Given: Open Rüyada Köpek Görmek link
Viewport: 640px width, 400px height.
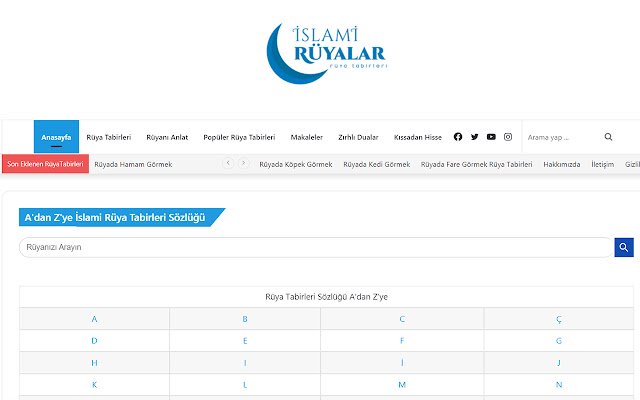Looking at the screenshot, I should point(296,164).
